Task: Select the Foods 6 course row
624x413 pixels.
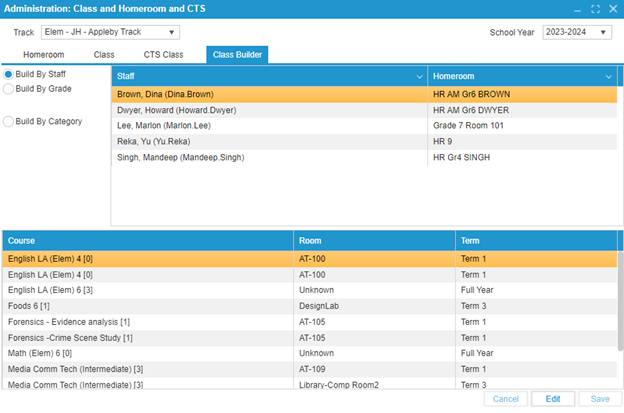Action: point(148,306)
